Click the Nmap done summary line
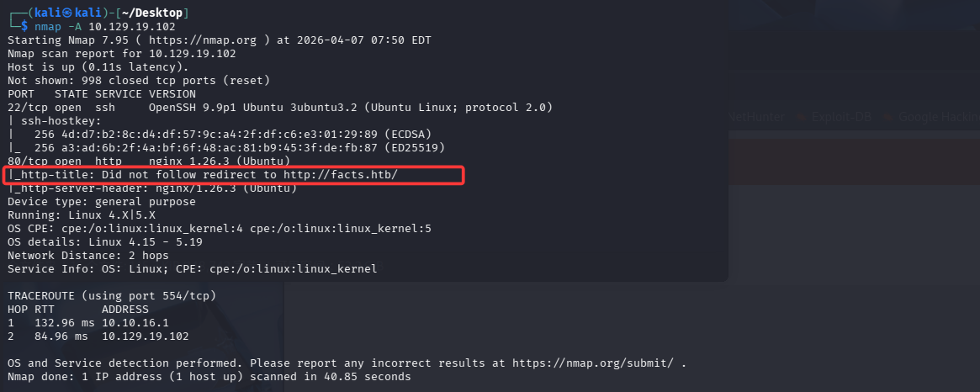This screenshot has height=392, width=980. pyautogui.click(x=209, y=377)
